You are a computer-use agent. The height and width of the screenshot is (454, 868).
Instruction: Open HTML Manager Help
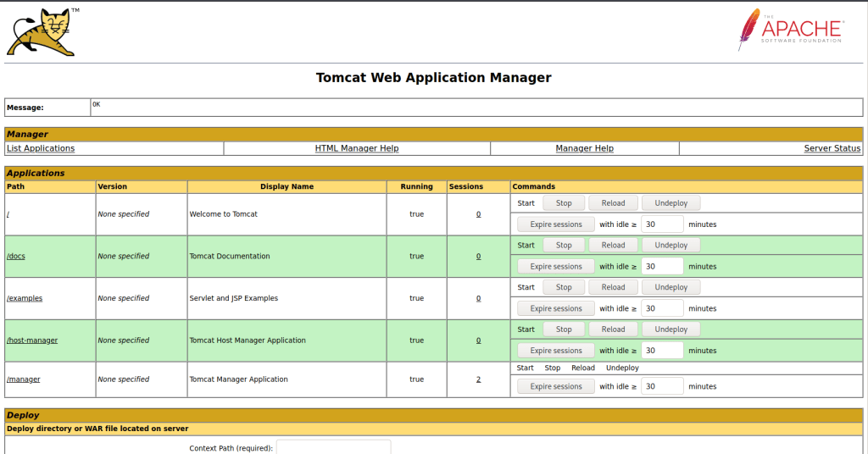tap(357, 148)
